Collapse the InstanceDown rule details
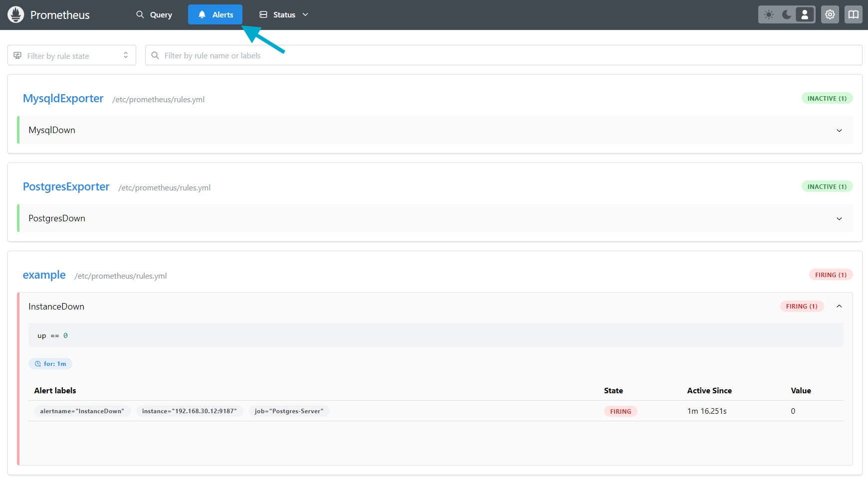 point(840,306)
